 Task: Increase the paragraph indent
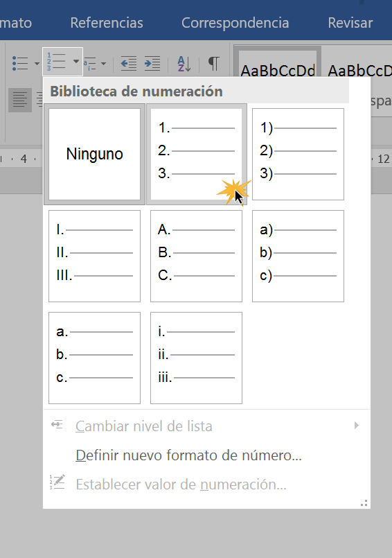point(152,63)
